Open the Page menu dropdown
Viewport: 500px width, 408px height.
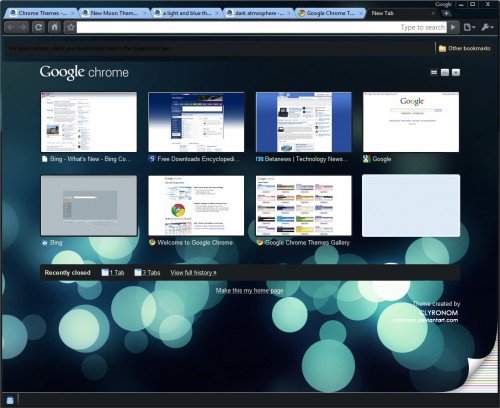(x=469, y=27)
